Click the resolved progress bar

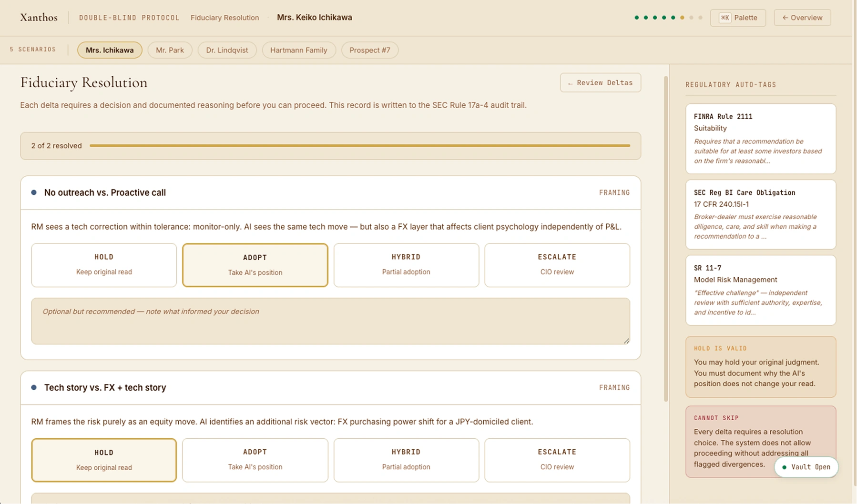coord(359,146)
